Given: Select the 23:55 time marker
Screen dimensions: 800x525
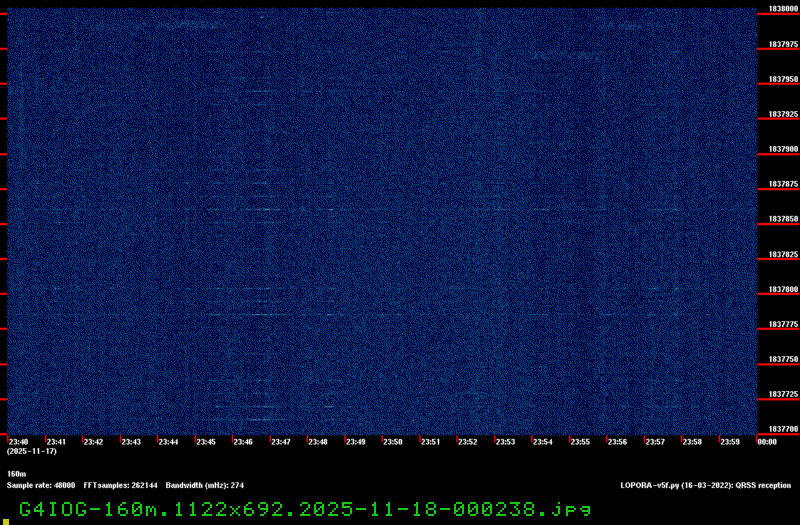Looking at the screenshot, I should coord(580,441).
